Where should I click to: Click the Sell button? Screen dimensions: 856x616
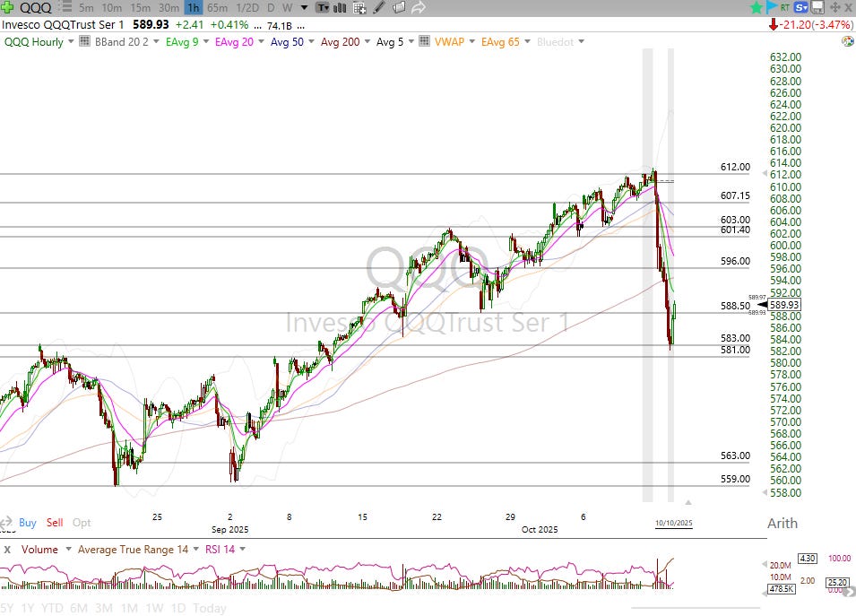coord(55,522)
